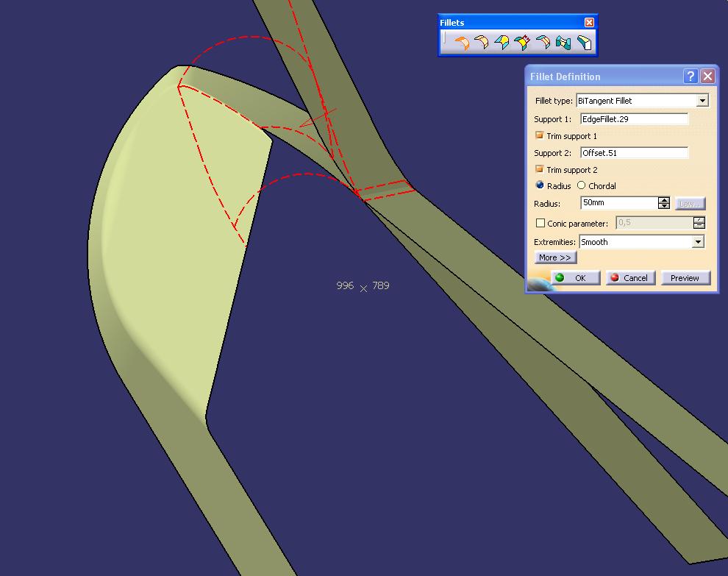Viewport: 728px width, 576px height.
Task: Toggle Trim support 2 checkbox
Action: 540,169
